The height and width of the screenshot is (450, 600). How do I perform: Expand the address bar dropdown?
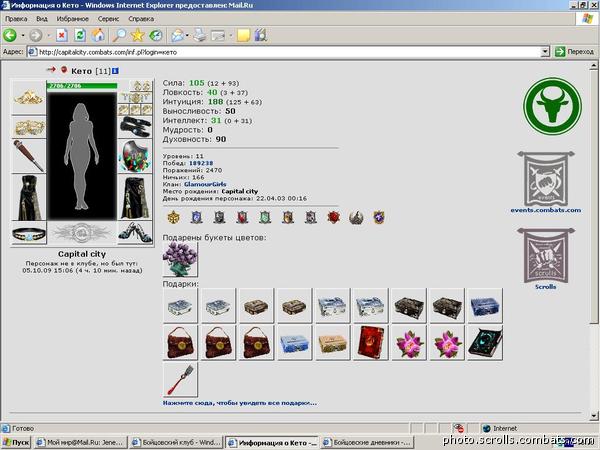[545, 52]
